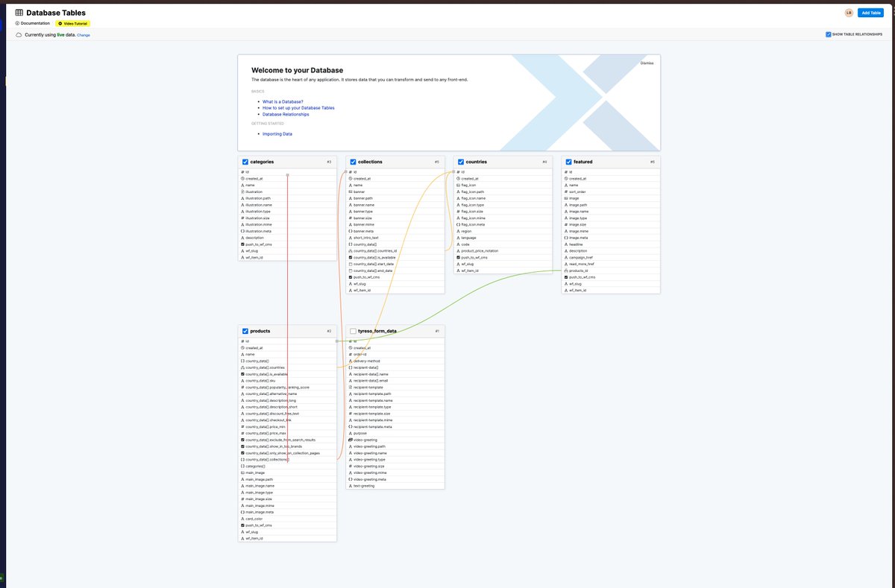Open the 'Importing Data' link

277,133
